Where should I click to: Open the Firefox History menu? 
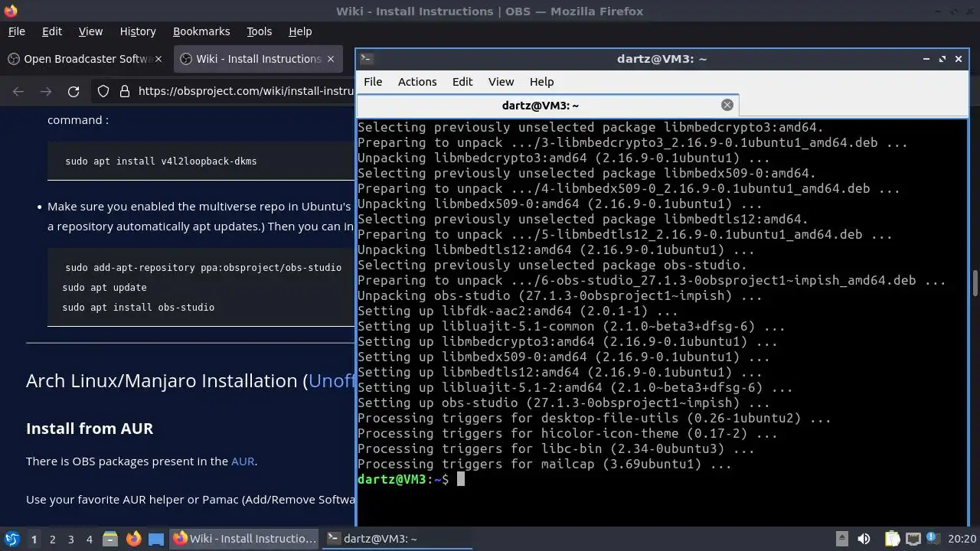(x=138, y=31)
